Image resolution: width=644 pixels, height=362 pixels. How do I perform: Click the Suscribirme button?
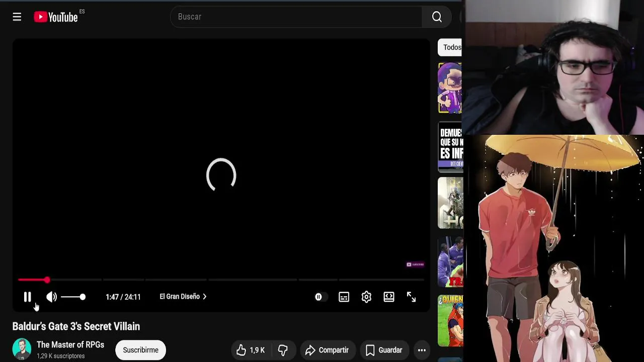tap(140, 350)
